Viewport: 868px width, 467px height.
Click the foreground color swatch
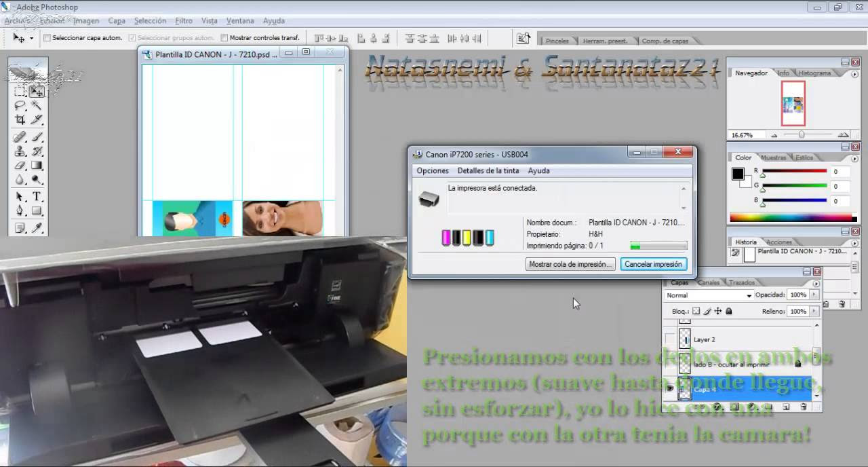[738, 174]
